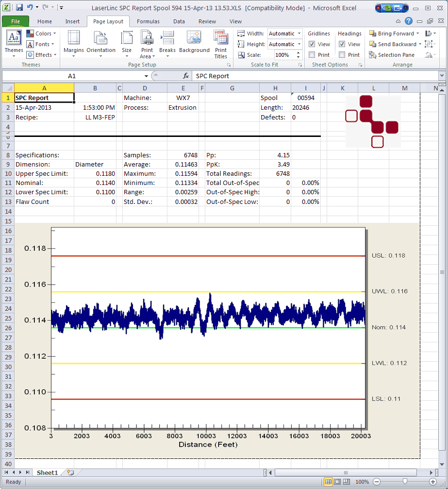This screenshot has width=448, height=489.
Task: Toggle the Gridlines View checkbox
Action: 312,44
